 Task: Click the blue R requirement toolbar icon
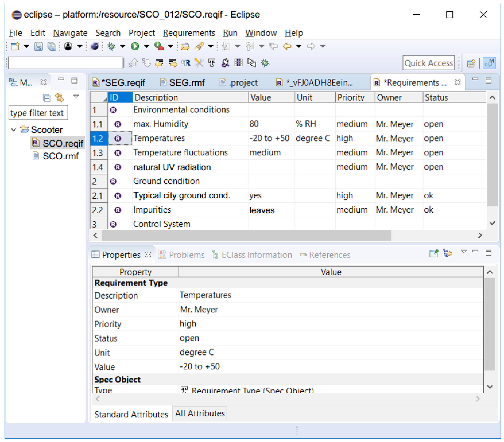coord(186,63)
